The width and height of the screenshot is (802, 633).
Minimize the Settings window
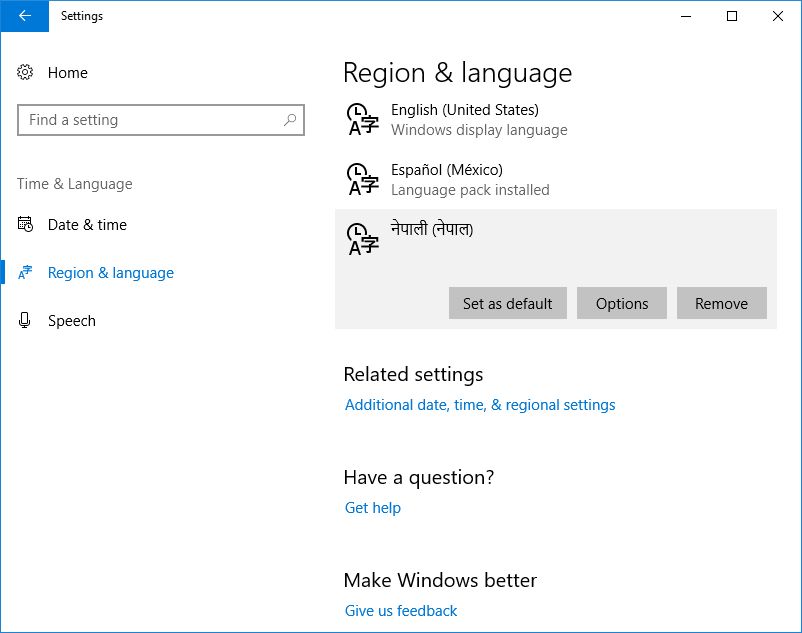click(x=686, y=16)
